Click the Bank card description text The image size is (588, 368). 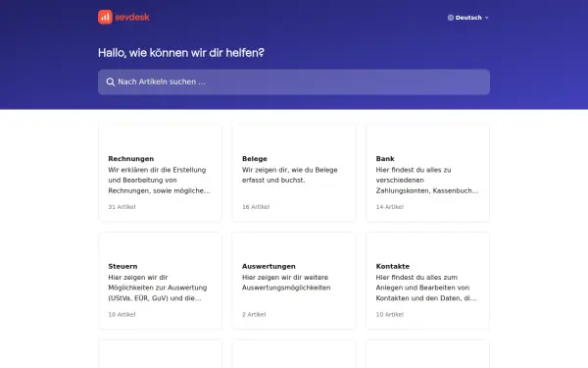(x=427, y=181)
